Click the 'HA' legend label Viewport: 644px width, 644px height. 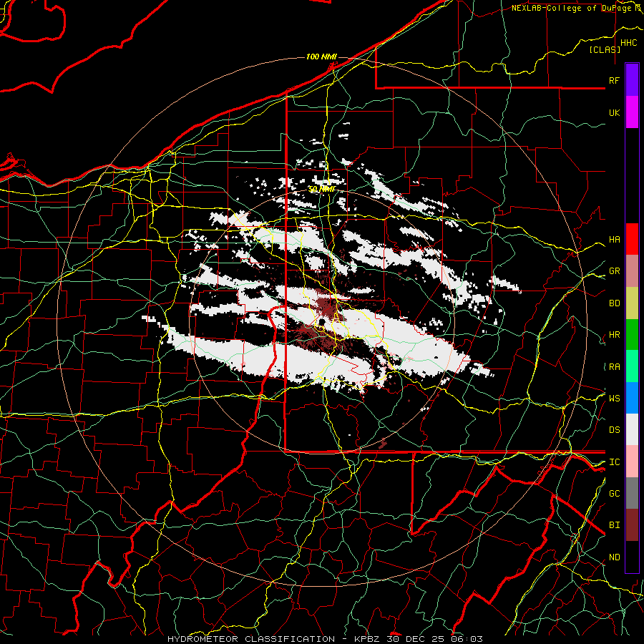(614, 240)
